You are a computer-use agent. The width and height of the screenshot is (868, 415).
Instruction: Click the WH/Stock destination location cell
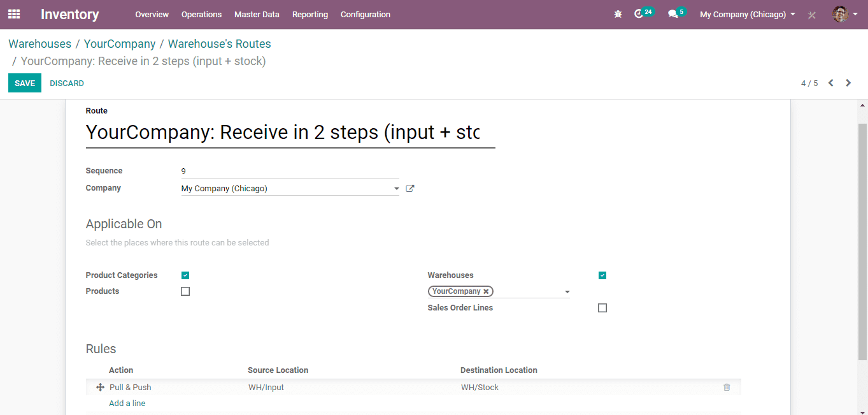480,388
